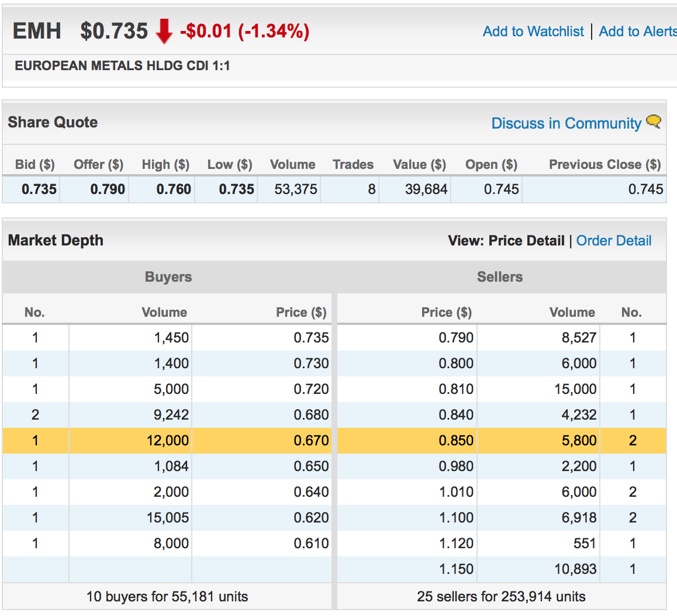Click the Value ($) column header
The width and height of the screenshot is (677, 616).
tap(419, 164)
